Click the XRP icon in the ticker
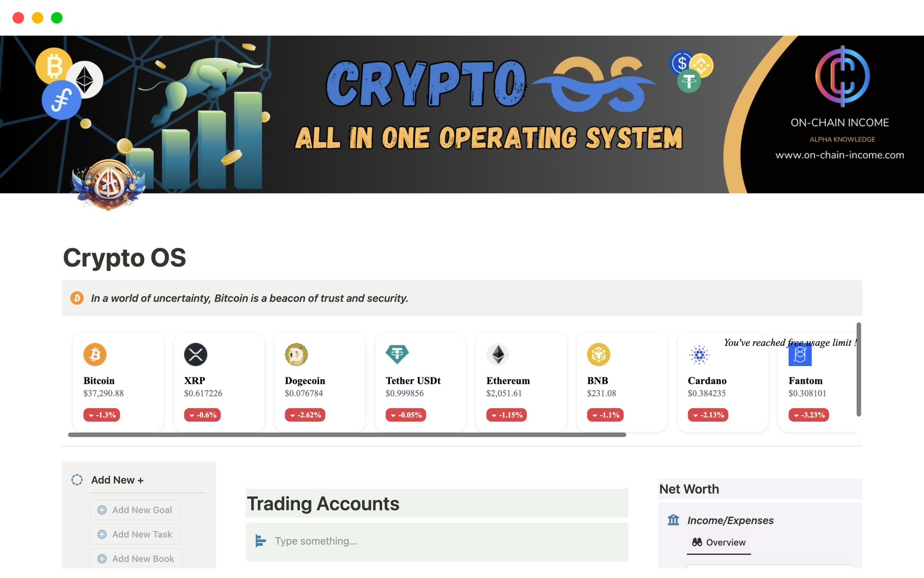 (x=196, y=354)
